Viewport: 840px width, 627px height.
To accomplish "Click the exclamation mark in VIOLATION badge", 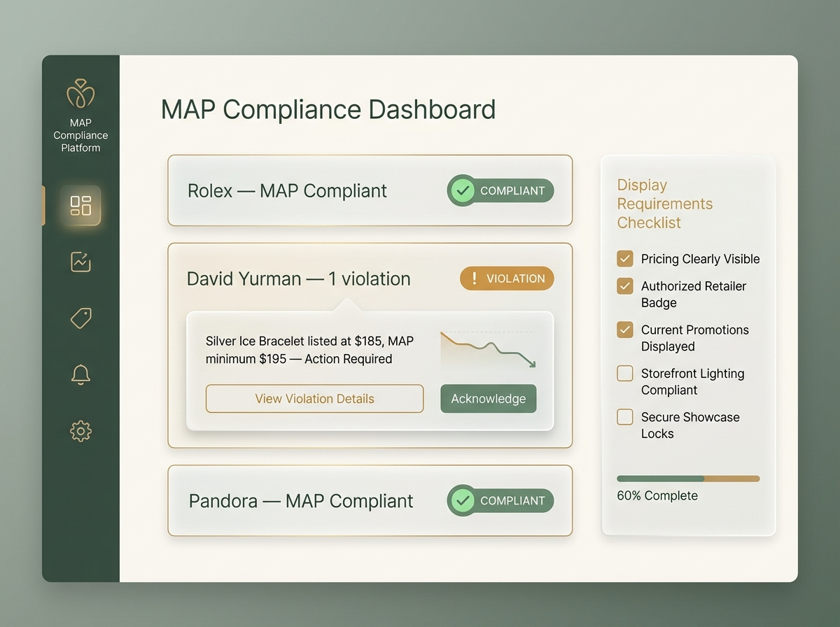I will 474,279.
